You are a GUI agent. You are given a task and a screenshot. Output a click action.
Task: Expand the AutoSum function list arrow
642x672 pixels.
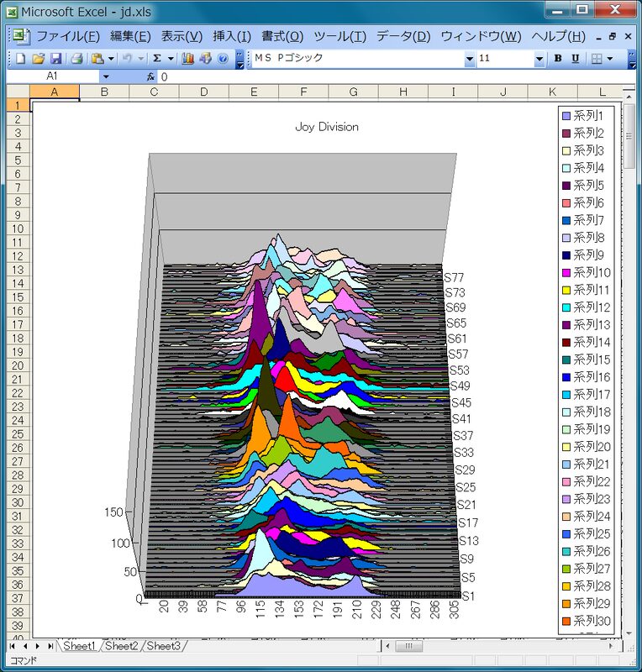pyautogui.click(x=171, y=58)
